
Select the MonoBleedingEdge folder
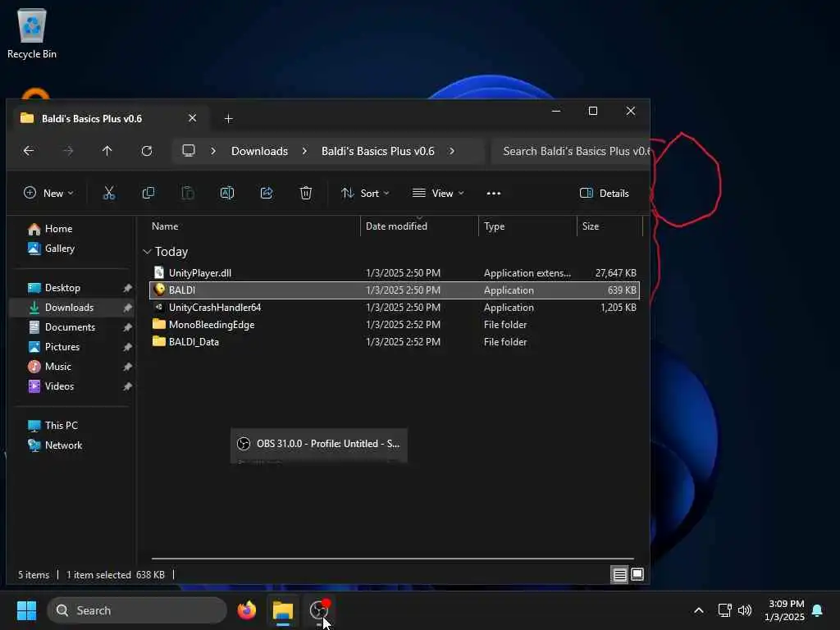(x=395, y=325)
